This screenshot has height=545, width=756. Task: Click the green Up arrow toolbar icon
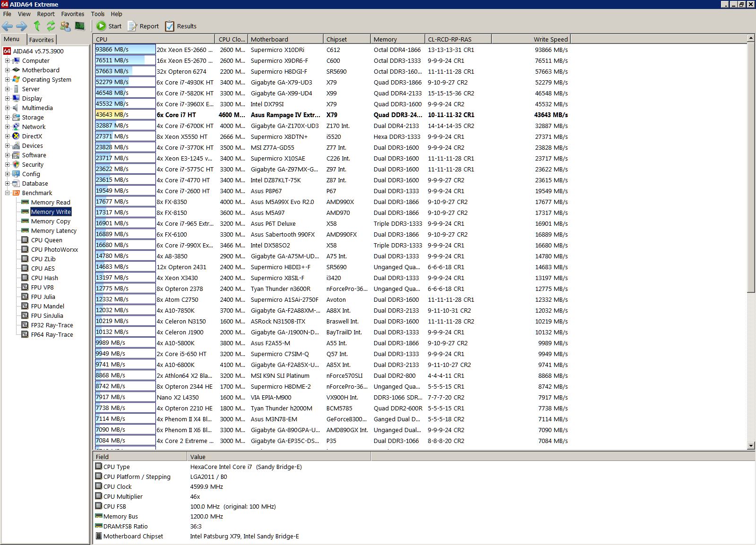coord(37,26)
